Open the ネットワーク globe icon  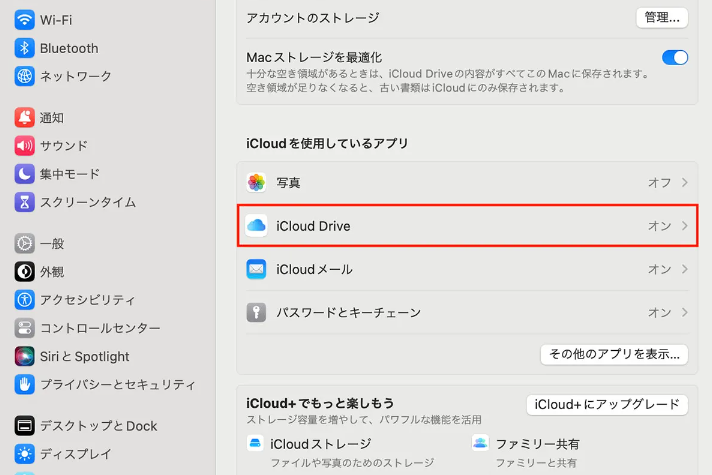pyautogui.click(x=24, y=76)
